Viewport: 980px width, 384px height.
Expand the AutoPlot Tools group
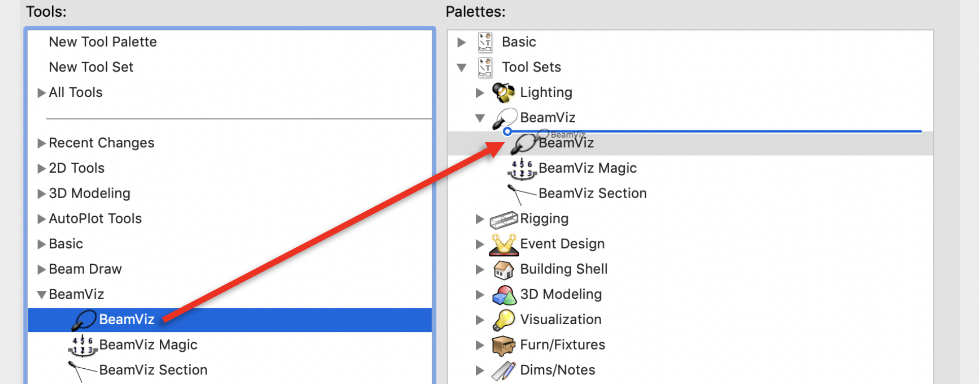tap(42, 219)
